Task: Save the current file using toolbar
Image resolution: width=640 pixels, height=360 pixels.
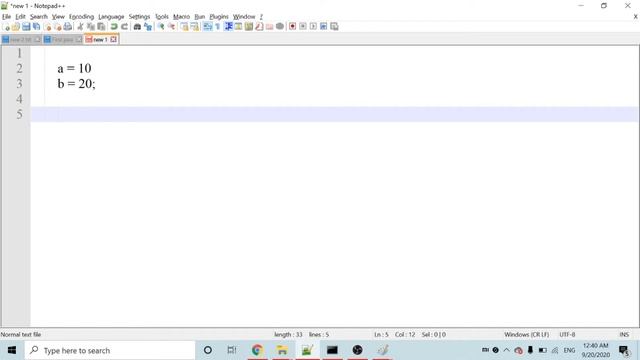Action: (26, 27)
